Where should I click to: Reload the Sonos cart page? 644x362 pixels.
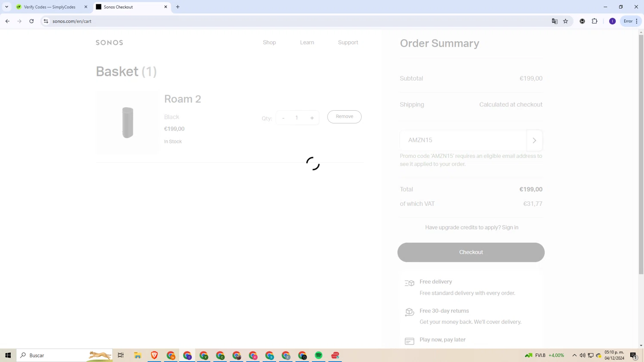[x=31, y=21]
